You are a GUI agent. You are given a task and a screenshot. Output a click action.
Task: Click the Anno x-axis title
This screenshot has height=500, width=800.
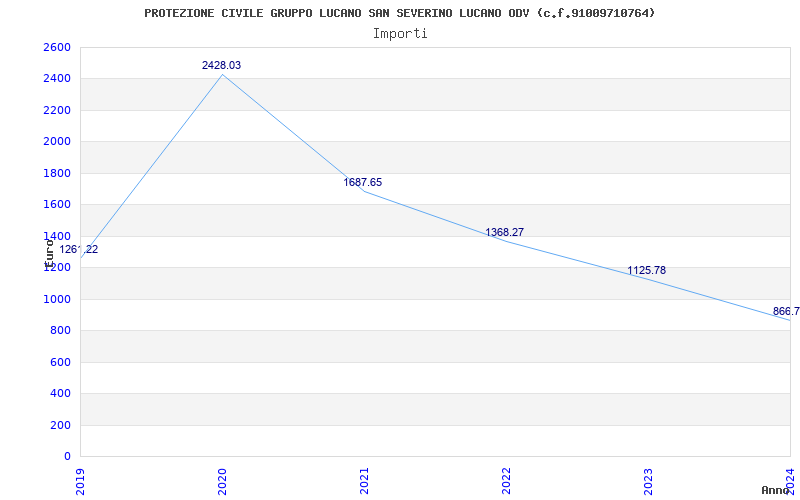click(x=776, y=490)
